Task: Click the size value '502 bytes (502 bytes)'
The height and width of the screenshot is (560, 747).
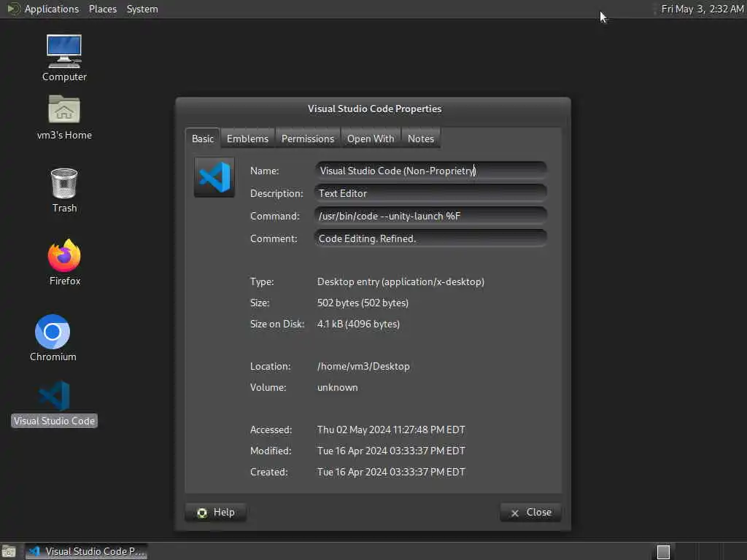Action: (x=363, y=303)
